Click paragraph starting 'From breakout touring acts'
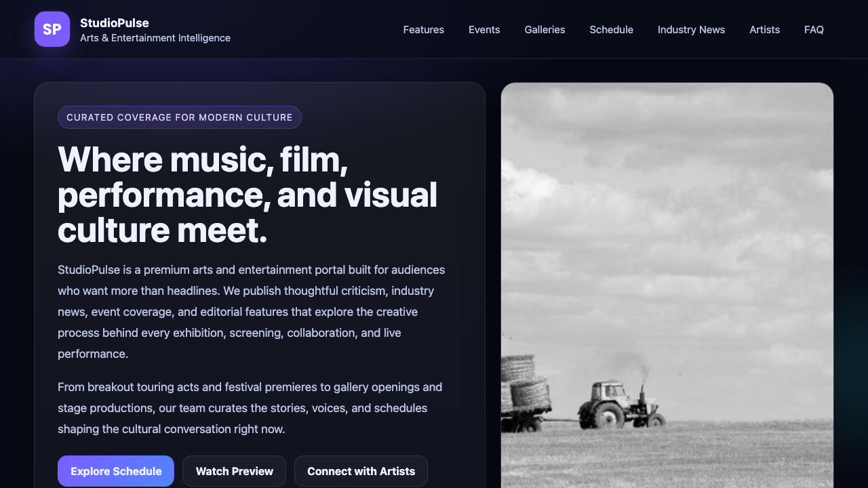Viewport: 868px width, 488px height. point(250,408)
